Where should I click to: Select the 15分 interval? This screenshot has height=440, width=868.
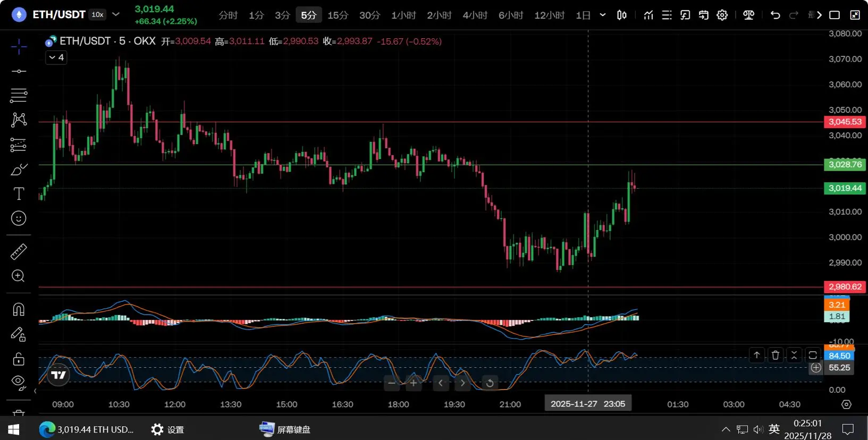(x=338, y=15)
